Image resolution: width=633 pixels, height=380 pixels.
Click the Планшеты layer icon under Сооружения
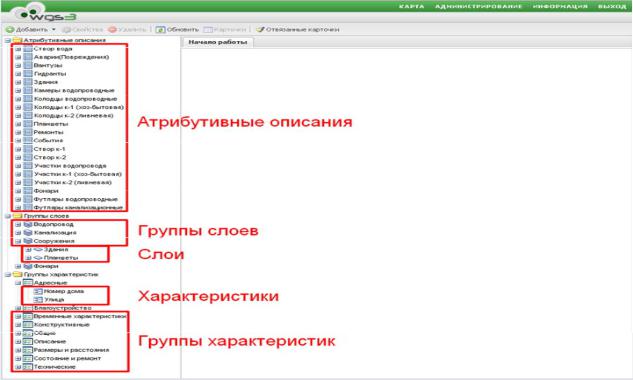38,258
